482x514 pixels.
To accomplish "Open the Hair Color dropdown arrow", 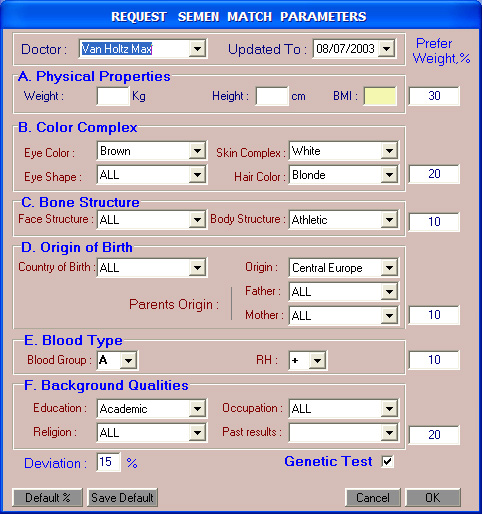I will [x=389, y=175].
